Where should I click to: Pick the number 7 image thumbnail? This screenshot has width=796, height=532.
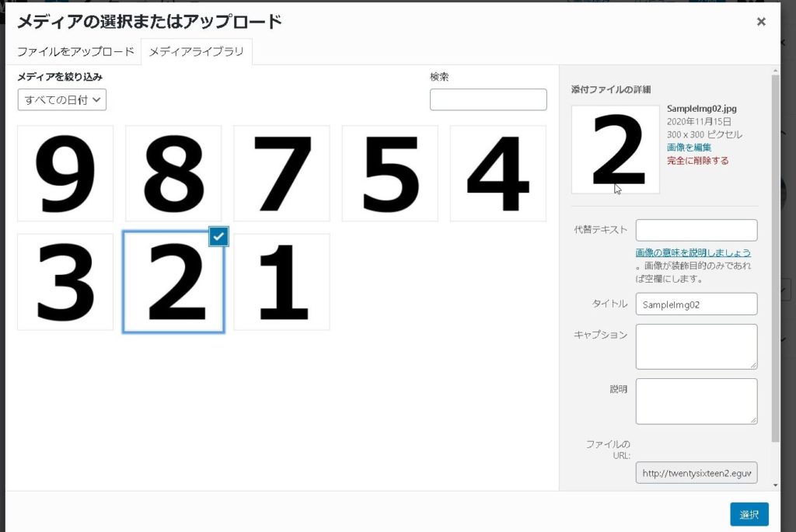pyautogui.click(x=281, y=173)
